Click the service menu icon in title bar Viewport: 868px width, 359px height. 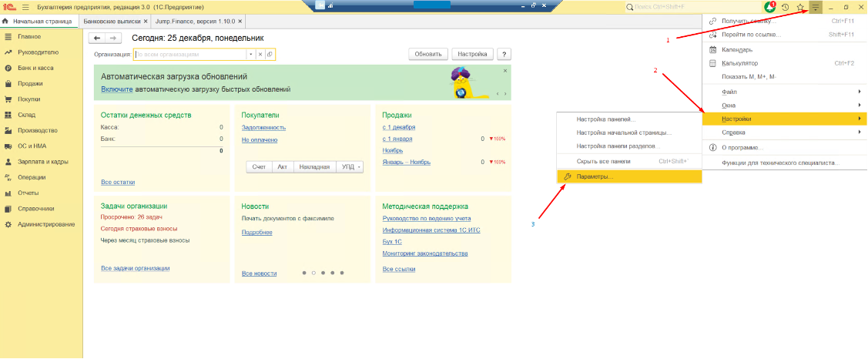tap(815, 7)
